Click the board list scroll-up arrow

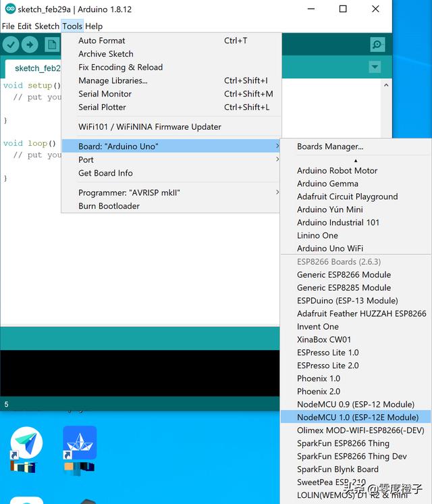point(356,160)
